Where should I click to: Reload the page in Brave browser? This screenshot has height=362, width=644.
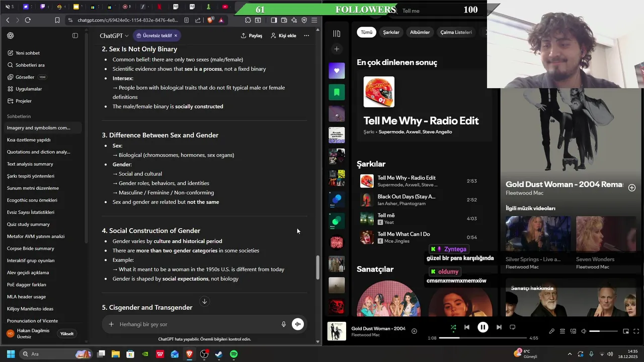(x=28, y=20)
